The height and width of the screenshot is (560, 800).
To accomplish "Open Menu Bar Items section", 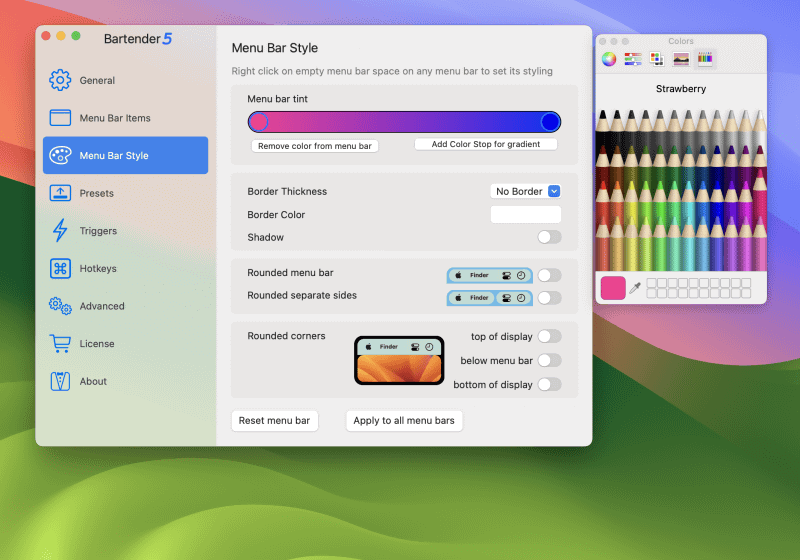I will 126,118.
